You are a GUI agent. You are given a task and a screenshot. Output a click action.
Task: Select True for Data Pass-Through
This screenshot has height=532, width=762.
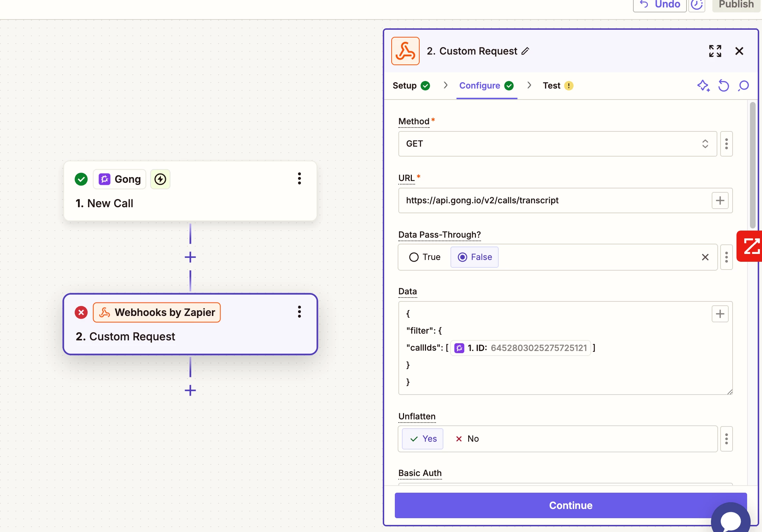[x=425, y=257]
